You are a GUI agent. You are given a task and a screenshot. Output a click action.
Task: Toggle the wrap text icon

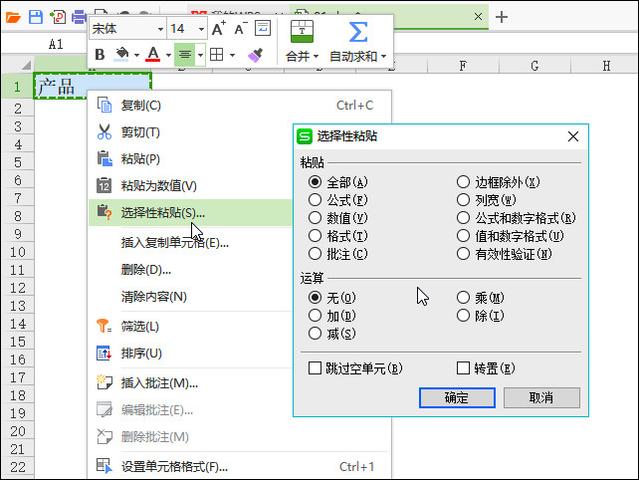click(x=263, y=28)
